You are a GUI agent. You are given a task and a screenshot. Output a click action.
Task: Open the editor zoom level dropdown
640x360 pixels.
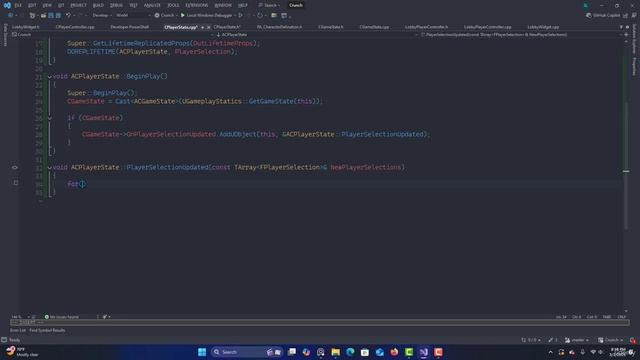pyautogui.click(x=20, y=317)
